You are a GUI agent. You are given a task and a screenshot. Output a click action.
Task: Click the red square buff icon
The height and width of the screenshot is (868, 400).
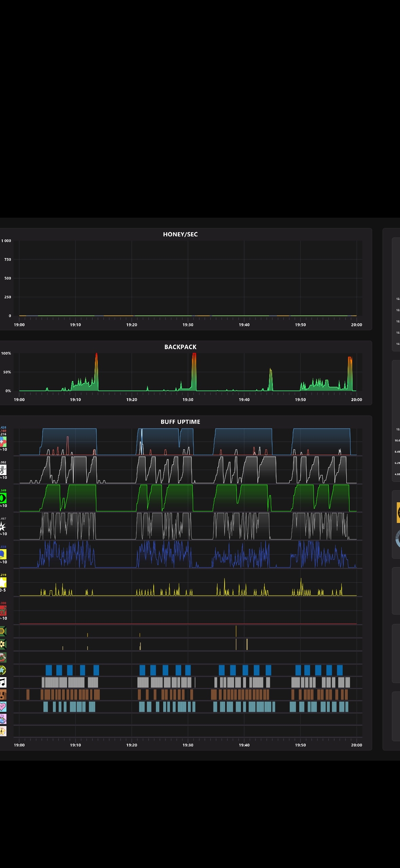[x=3, y=611]
